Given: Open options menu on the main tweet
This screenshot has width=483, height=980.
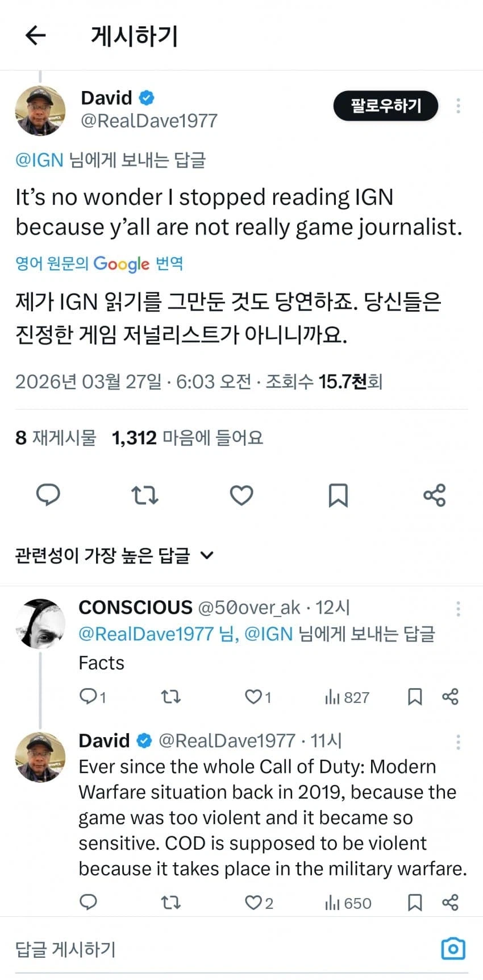Looking at the screenshot, I should pos(458,106).
